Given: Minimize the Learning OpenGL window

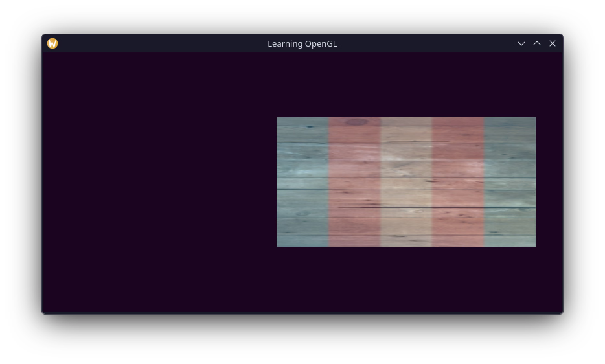Looking at the screenshot, I should coord(521,43).
